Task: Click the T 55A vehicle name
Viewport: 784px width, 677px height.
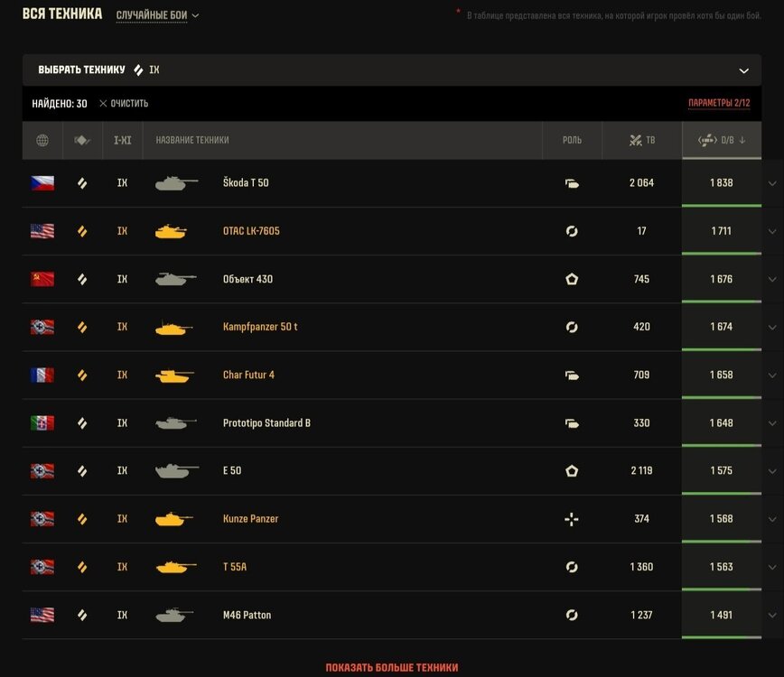Action: tap(235, 567)
